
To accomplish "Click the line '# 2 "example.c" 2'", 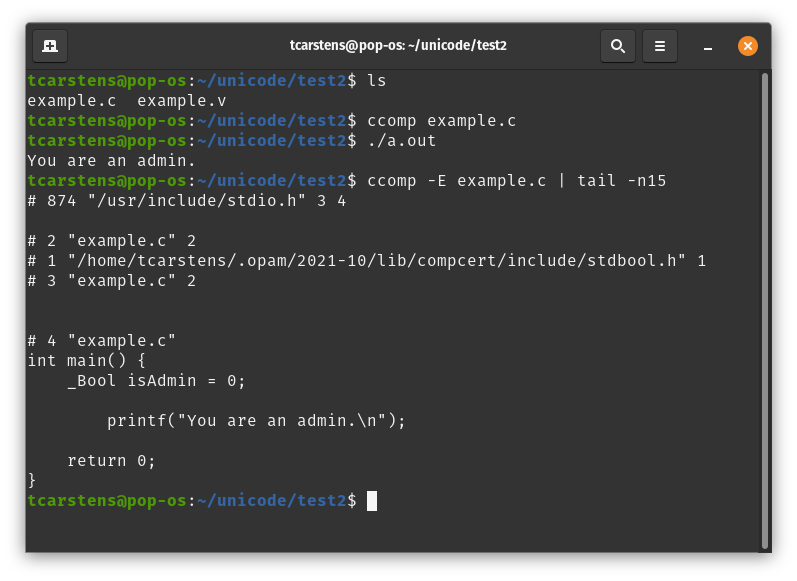I will pyautogui.click(x=112, y=241).
